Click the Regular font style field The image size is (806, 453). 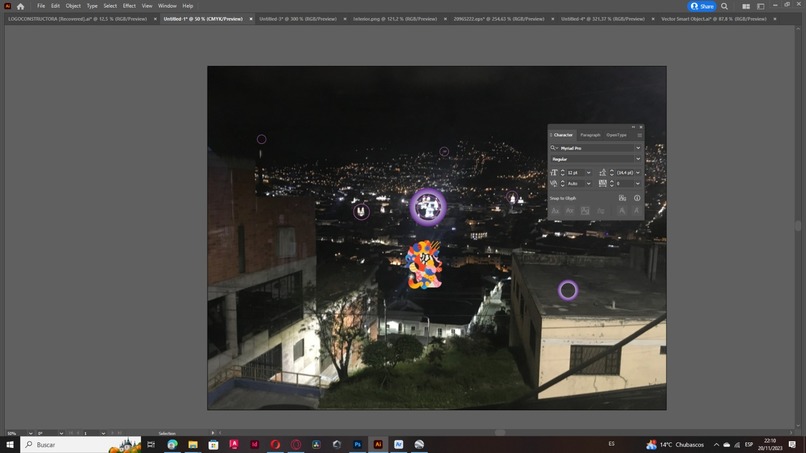click(x=592, y=159)
